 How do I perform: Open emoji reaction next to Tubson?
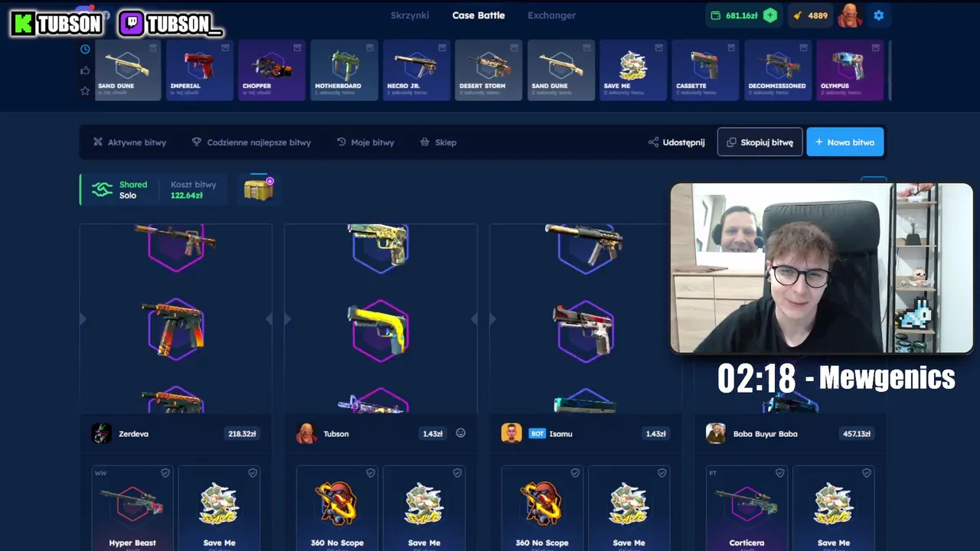pyautogui.click(x=460, y=433)
